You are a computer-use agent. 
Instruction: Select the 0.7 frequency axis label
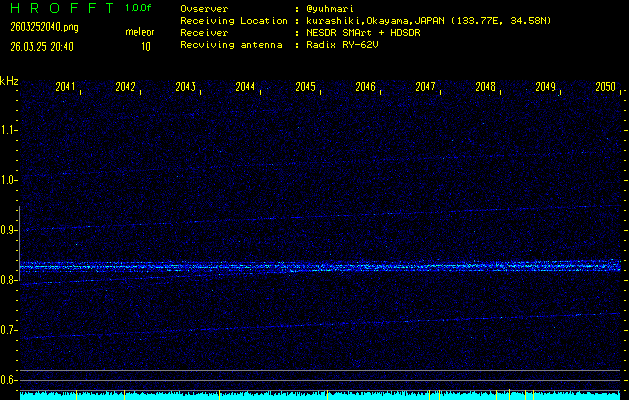[x=9, y=330]
